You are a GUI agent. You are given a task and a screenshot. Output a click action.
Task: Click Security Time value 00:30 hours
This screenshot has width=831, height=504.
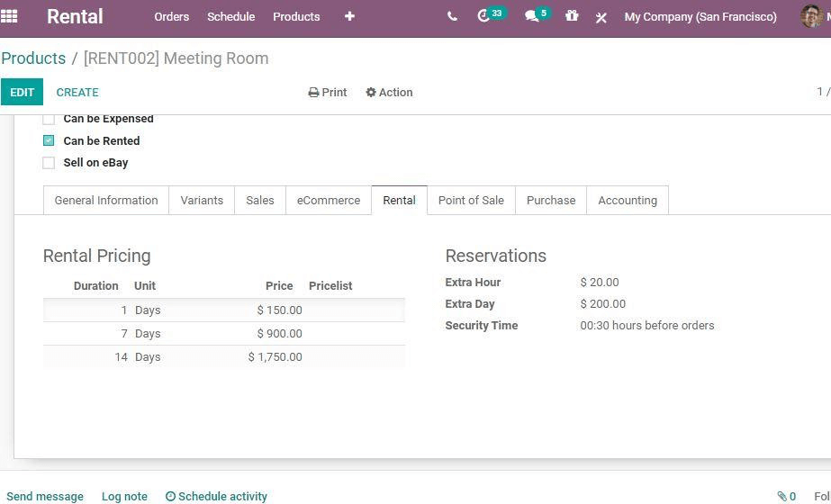647,326
